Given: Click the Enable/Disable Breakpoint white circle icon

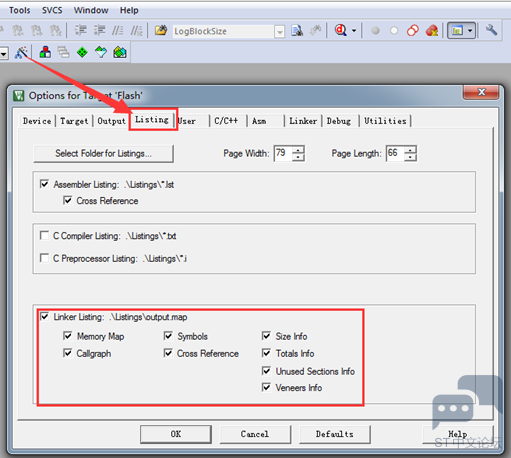Looking at the screenshot, I should (x=394, y=31).
